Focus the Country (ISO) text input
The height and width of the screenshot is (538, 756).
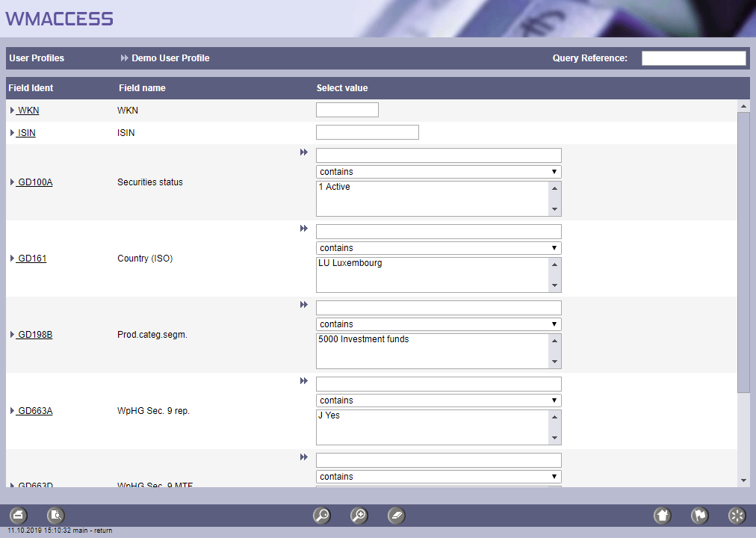click(x=439, y=232)
